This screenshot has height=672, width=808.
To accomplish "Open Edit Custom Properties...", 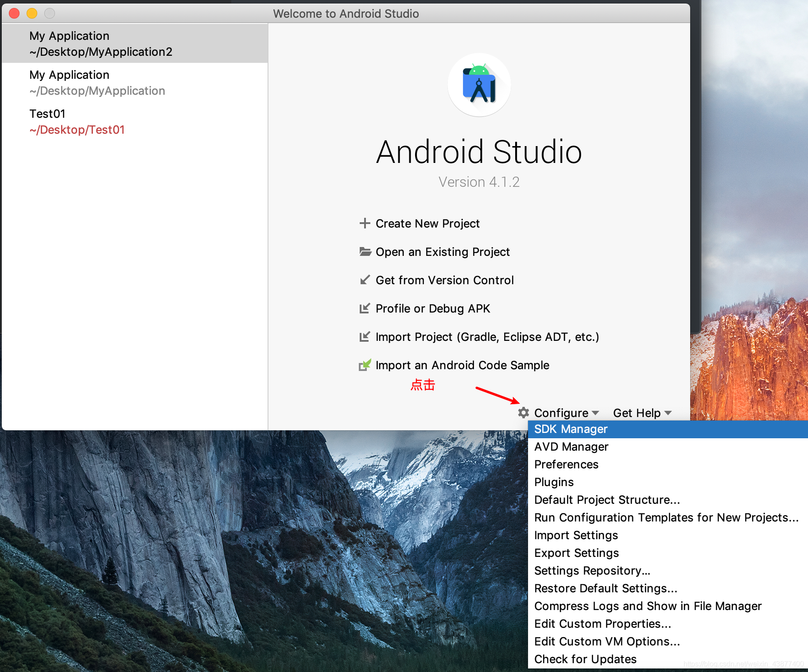I will [x=668, y=624].
